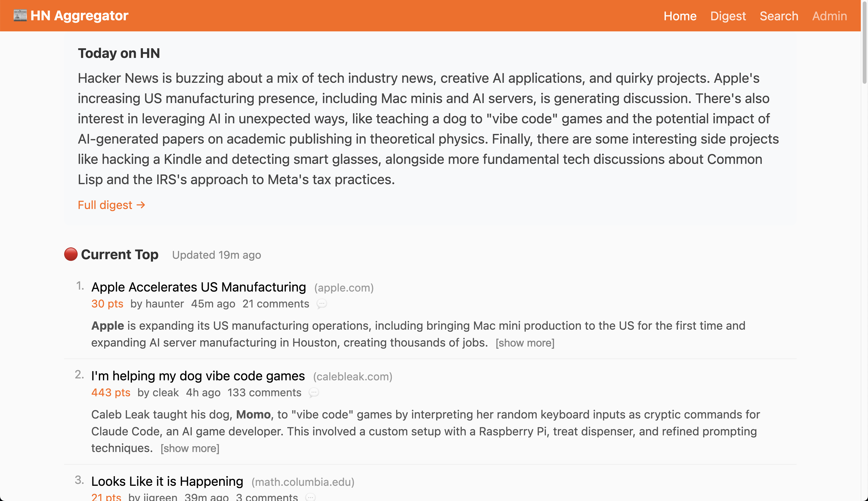Open the Digest page from the navbar
Image resolution: width=868 pixels, height=501 pixels.
coord(728,16)
